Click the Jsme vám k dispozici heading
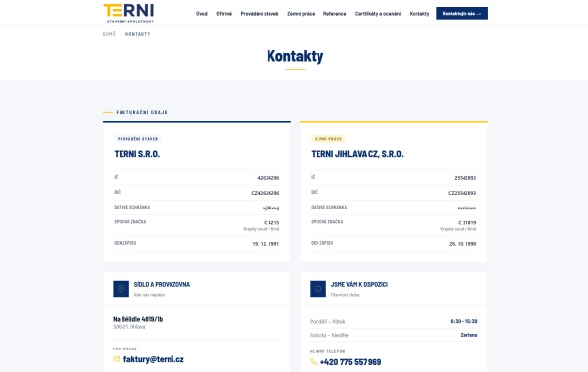 point(360,284)
